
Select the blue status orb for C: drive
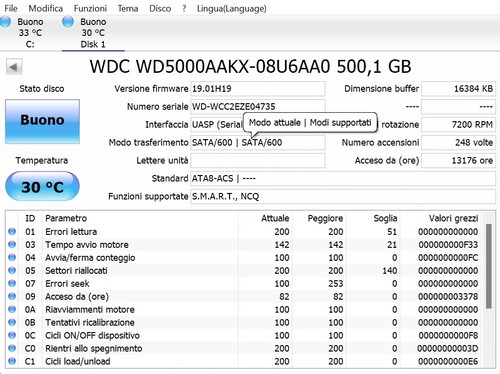coord(5,22)
